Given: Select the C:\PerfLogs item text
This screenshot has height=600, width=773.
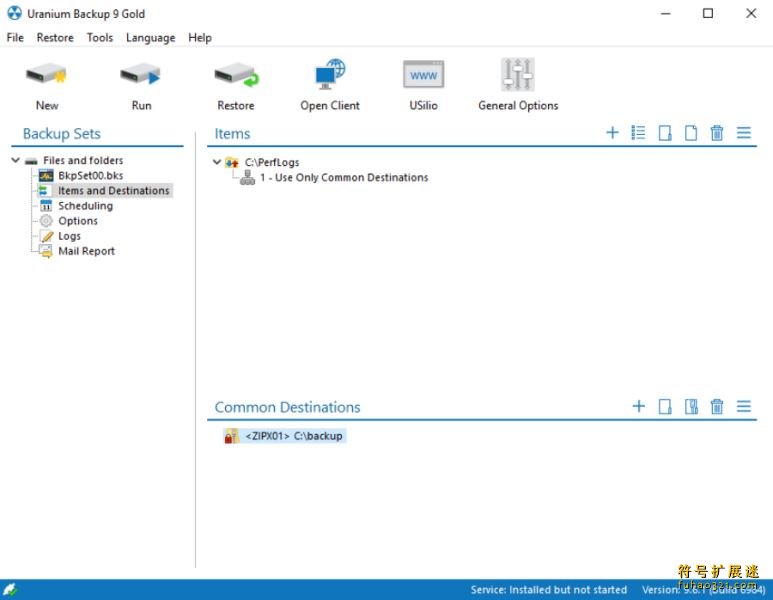Looking at the screenshot, I should pos(272,162).
